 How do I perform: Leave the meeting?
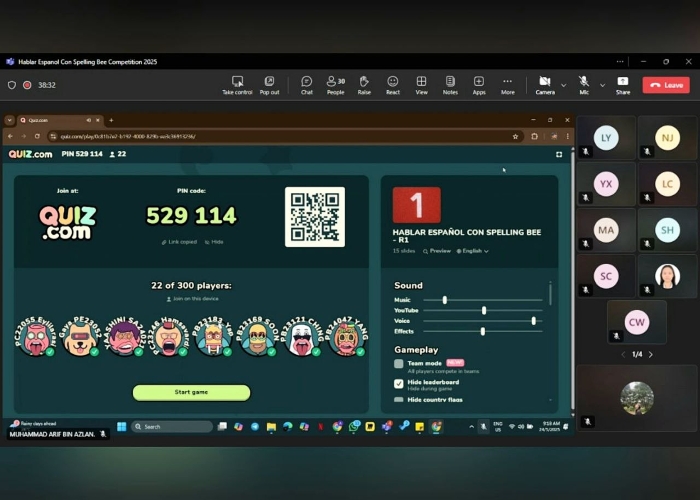tap(666, 85)
